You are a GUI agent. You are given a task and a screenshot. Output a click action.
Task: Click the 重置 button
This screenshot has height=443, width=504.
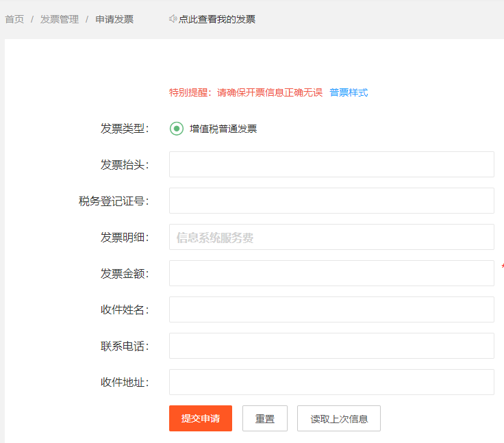(265, 418)
